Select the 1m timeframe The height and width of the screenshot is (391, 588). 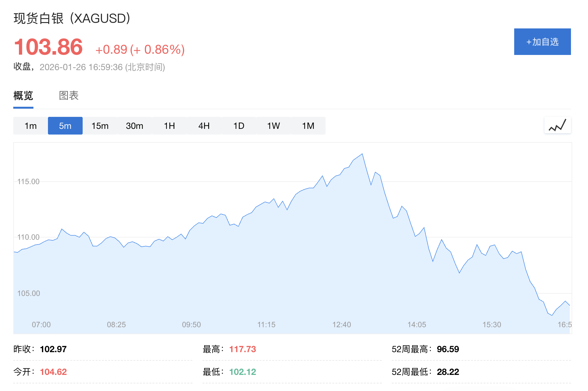click(x=30, y=125)
